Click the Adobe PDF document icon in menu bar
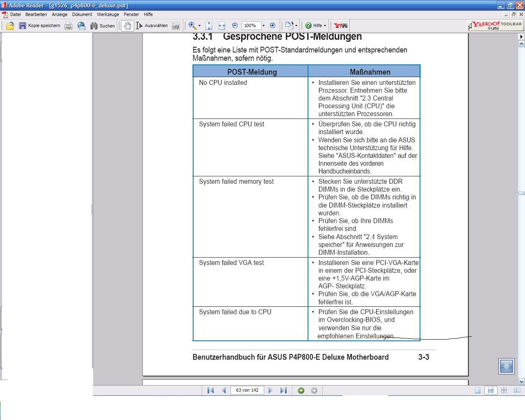525x420 pixels. pos(4,14)
